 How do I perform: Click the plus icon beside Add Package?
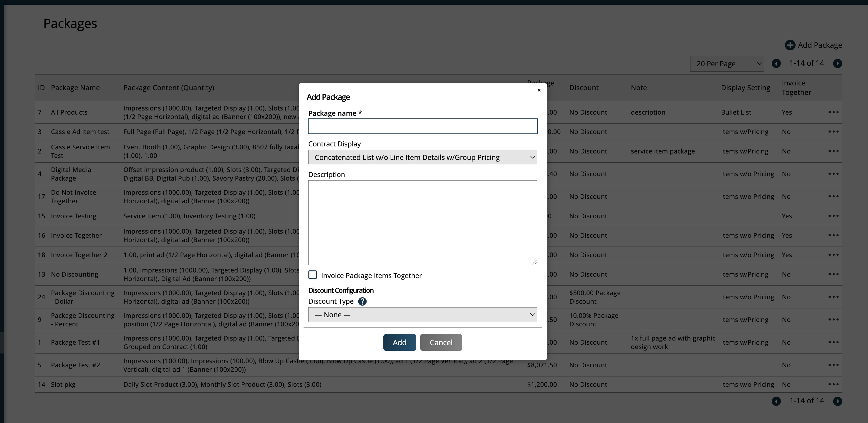pyautogui.click(x=791, y=45)
